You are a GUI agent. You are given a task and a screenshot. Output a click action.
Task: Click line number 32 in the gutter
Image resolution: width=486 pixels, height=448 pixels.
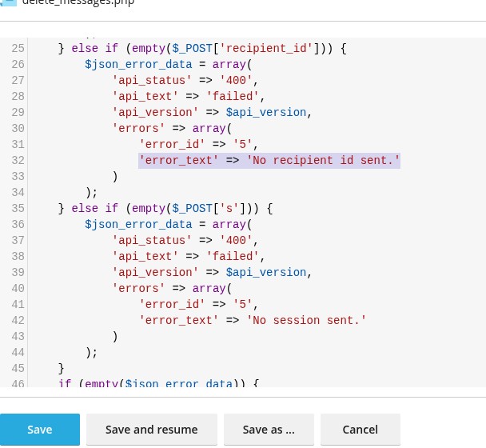tap(18, 160)
